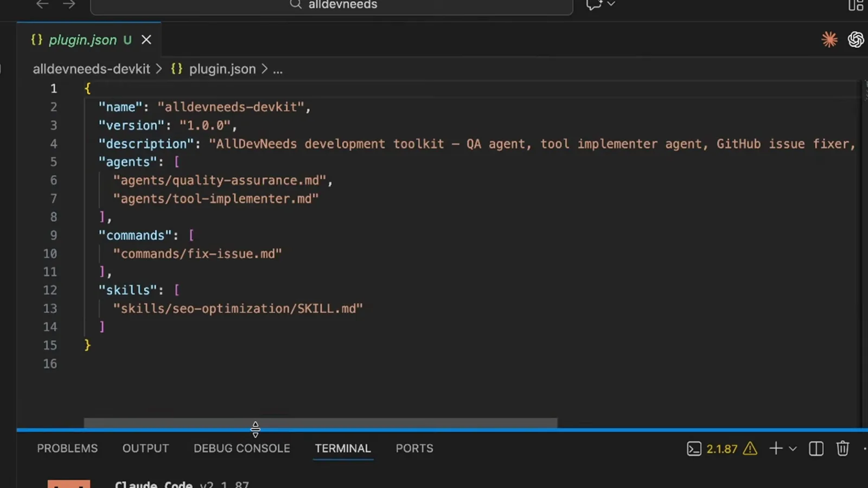868x488 pixels.
Task: Toggle the layout icon at top right
Action: click(x=856, y=5)
